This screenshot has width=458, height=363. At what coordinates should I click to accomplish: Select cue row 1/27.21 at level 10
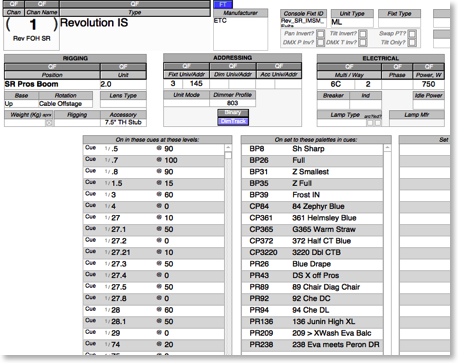point(154,252)
